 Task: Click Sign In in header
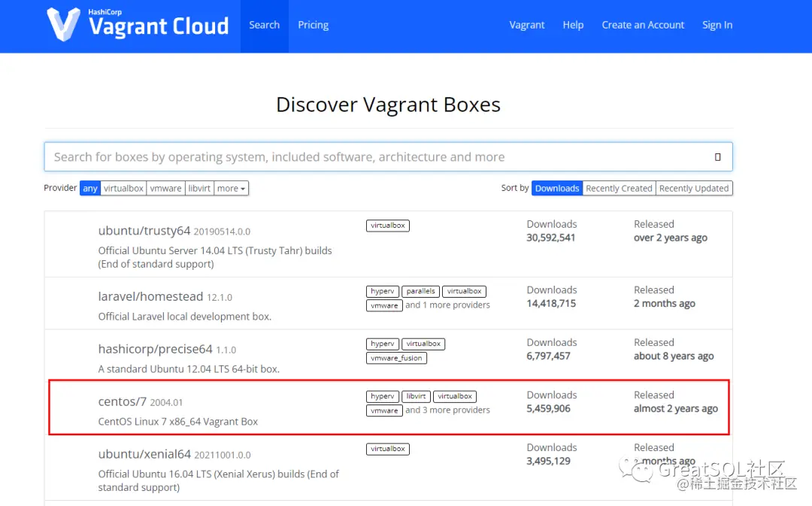(717, 25)
